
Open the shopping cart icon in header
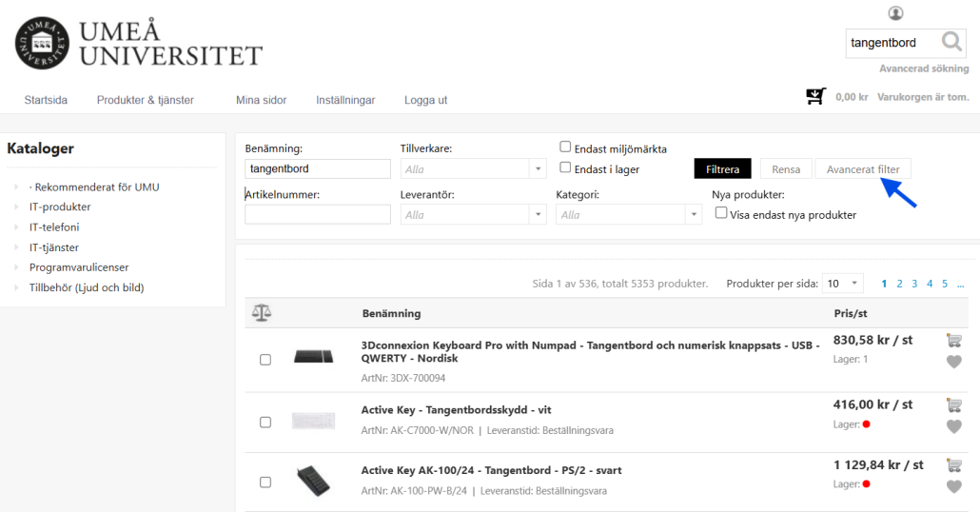coord(815,96)
